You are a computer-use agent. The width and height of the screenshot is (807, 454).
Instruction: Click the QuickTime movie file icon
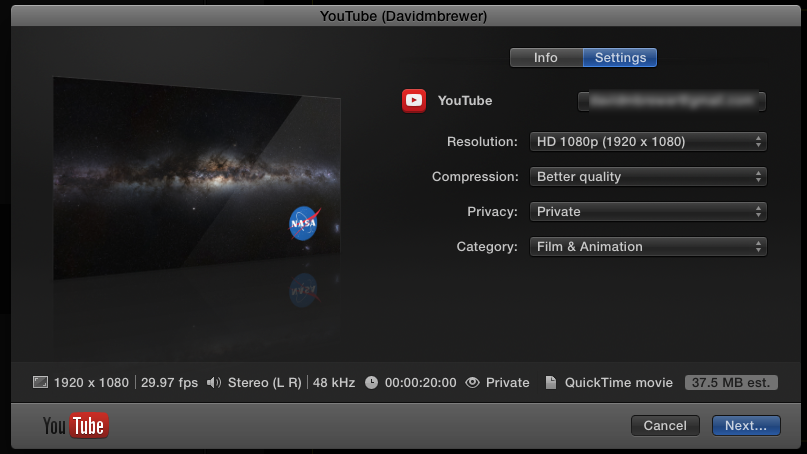point(551,382)
